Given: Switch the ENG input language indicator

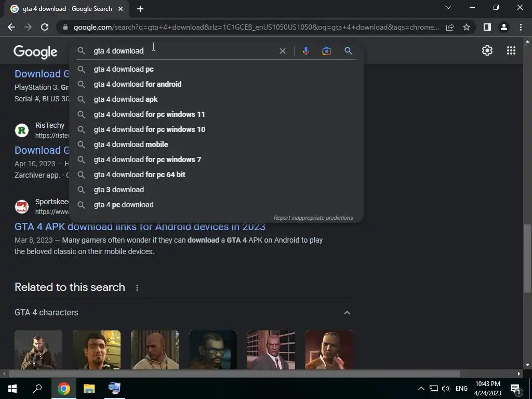Looking at the screenshot, I should [461, 389].
